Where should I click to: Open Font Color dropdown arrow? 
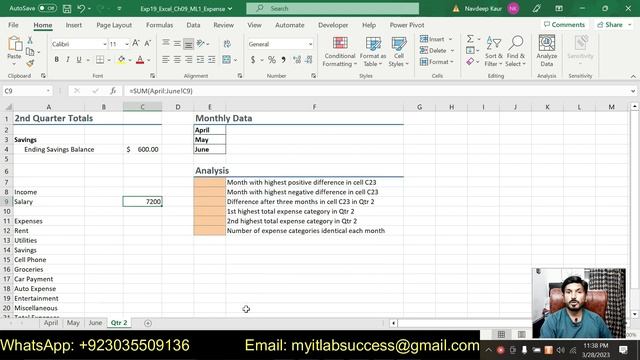149,60
